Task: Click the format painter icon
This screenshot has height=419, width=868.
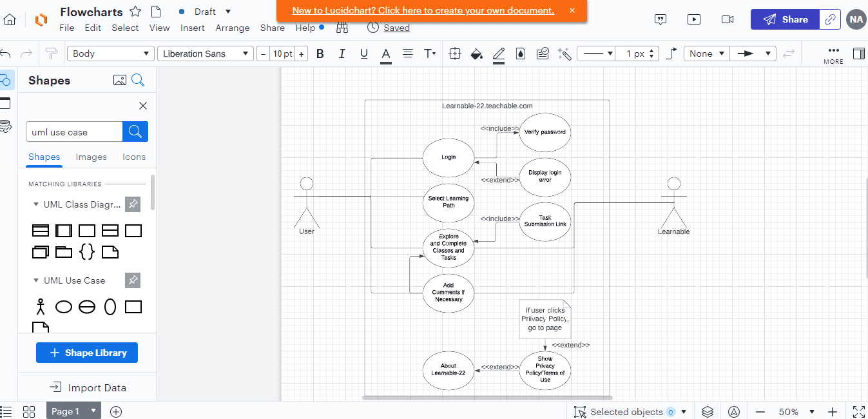Action: [52, 54]
